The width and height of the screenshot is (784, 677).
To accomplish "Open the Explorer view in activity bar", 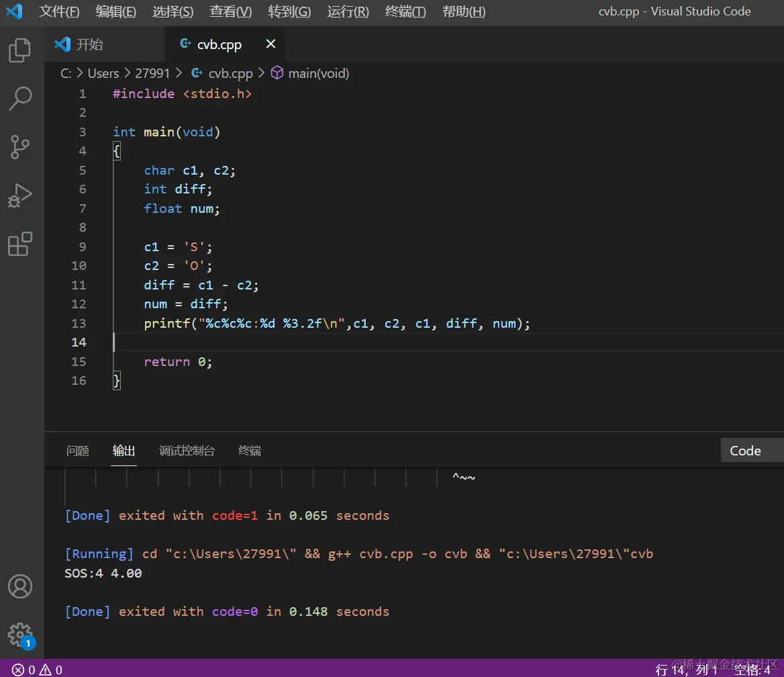I will click(19, 50).
